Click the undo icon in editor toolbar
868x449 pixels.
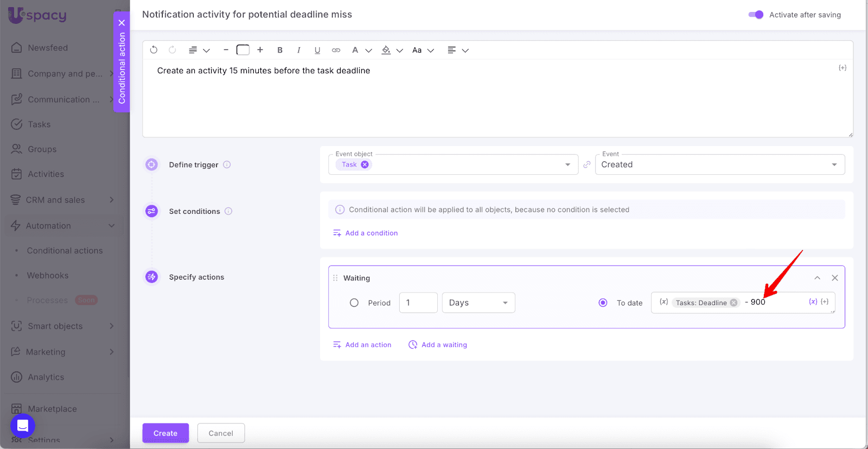(x=154, y=50)
